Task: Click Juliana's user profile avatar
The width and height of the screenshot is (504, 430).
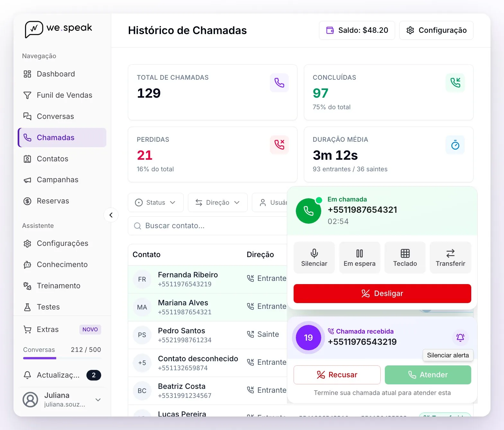Action: coord(31,399)
